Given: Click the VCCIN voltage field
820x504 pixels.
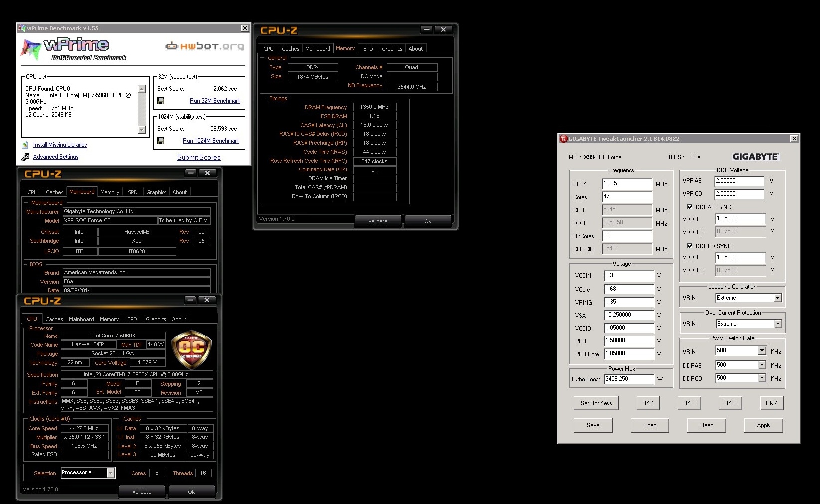Looking at the screenshot, I should tap(629, 276).
